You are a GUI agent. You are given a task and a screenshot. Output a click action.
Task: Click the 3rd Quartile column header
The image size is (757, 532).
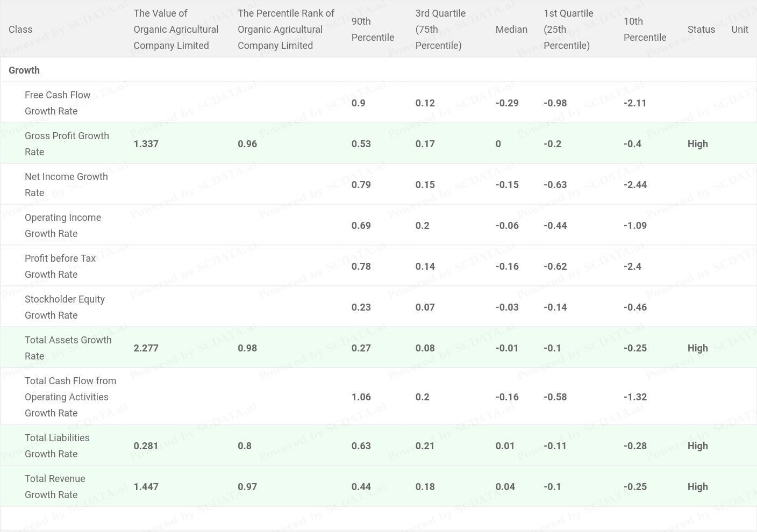[x=440, y=30]
